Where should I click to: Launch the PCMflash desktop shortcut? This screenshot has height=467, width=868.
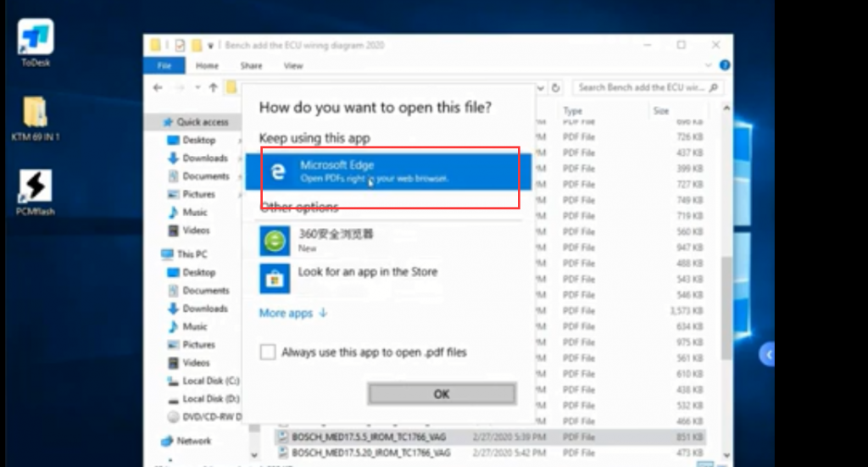pos(36,192)
